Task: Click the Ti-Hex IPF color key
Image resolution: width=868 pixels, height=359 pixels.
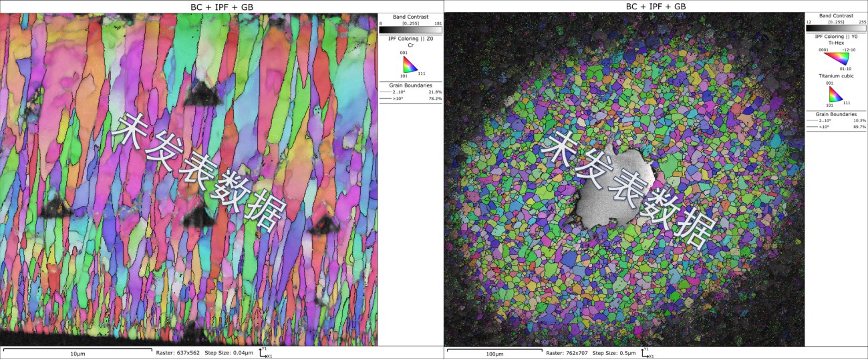Action: coord(835,58)
